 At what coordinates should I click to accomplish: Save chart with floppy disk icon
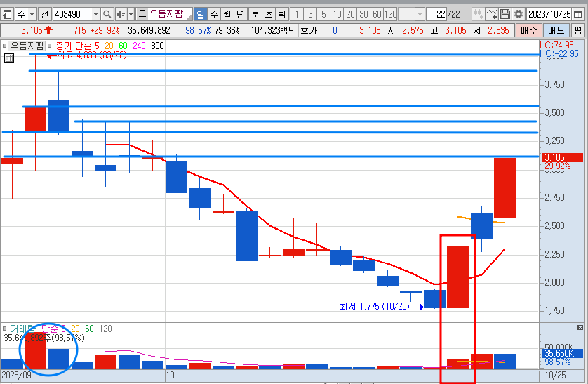(505, 14)
